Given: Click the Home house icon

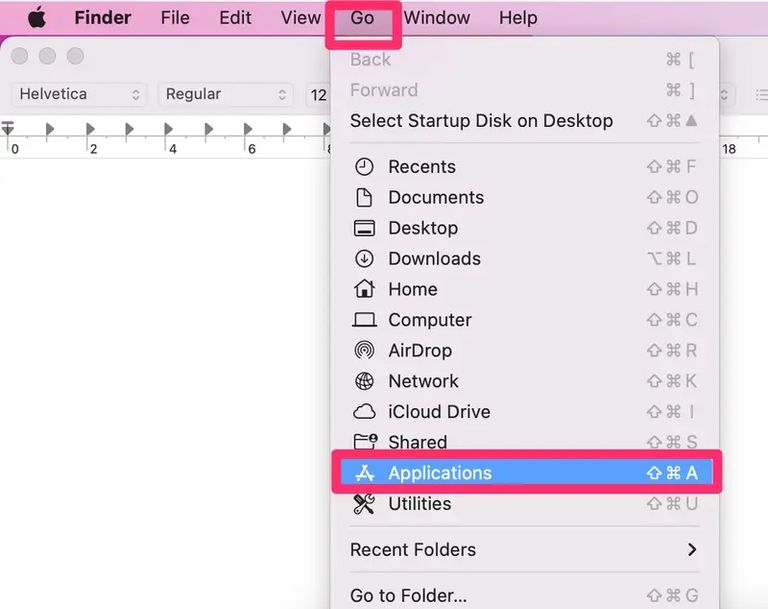Looking at the screenshot, I should click(365, 289).
